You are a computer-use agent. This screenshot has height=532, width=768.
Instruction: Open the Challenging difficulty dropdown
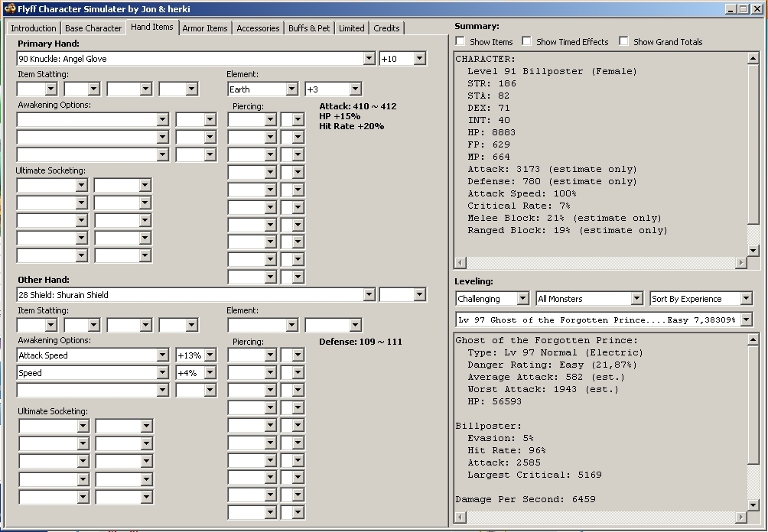tap(522, 299)
